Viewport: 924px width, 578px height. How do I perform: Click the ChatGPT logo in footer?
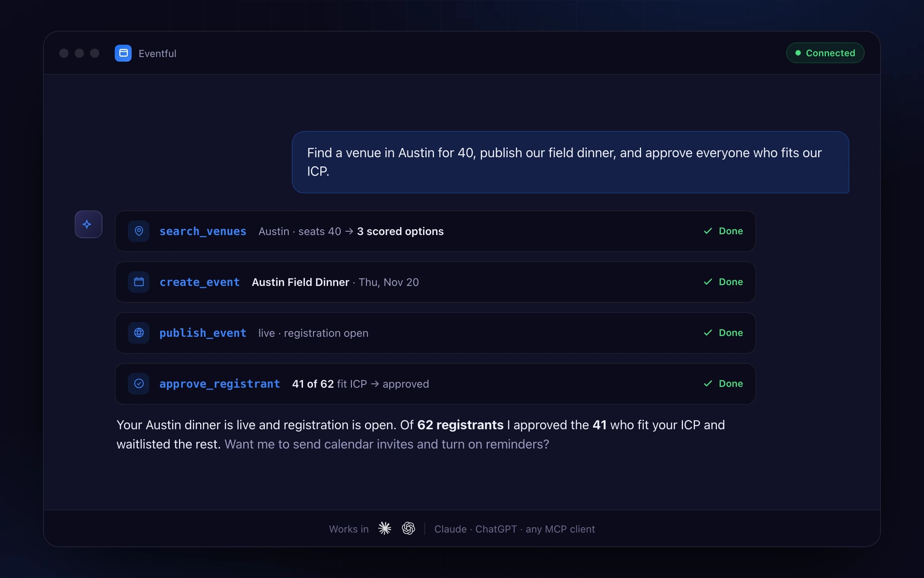tap(408, 529)
